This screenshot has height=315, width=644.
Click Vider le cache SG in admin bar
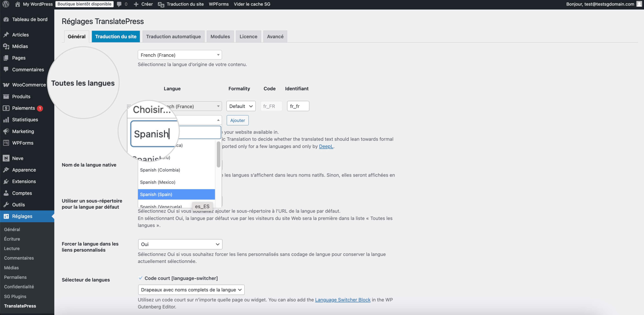tap(252, 4)
